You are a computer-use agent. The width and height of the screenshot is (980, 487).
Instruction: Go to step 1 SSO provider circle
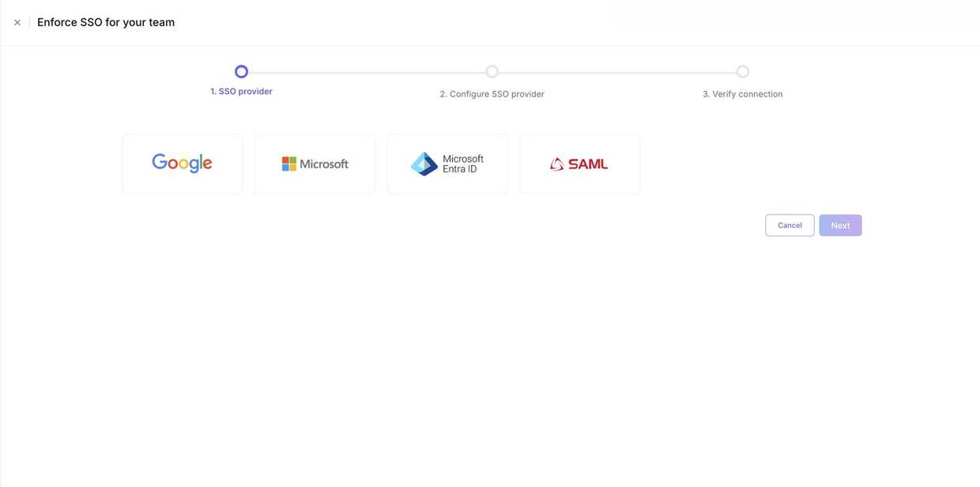click(242, 72)
